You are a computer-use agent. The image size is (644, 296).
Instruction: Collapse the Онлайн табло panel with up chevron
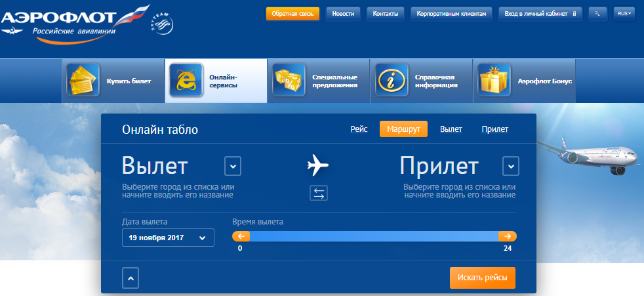click(131, 278)
